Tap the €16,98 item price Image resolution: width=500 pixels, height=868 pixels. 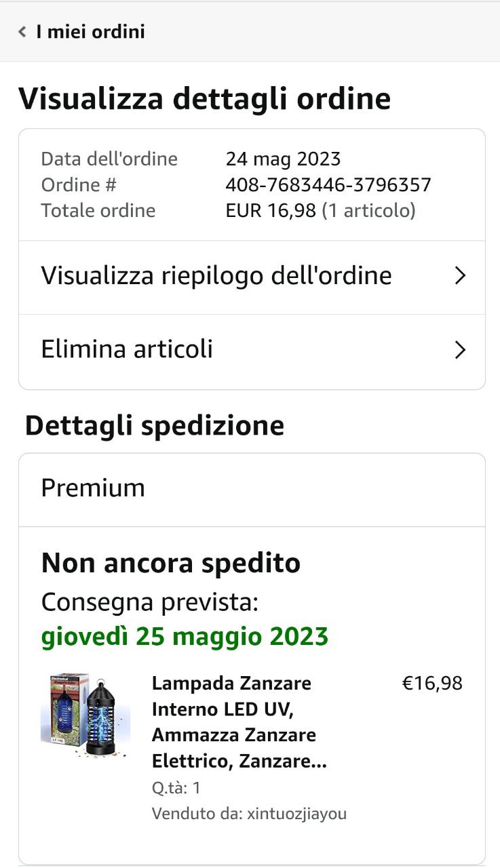432,684
